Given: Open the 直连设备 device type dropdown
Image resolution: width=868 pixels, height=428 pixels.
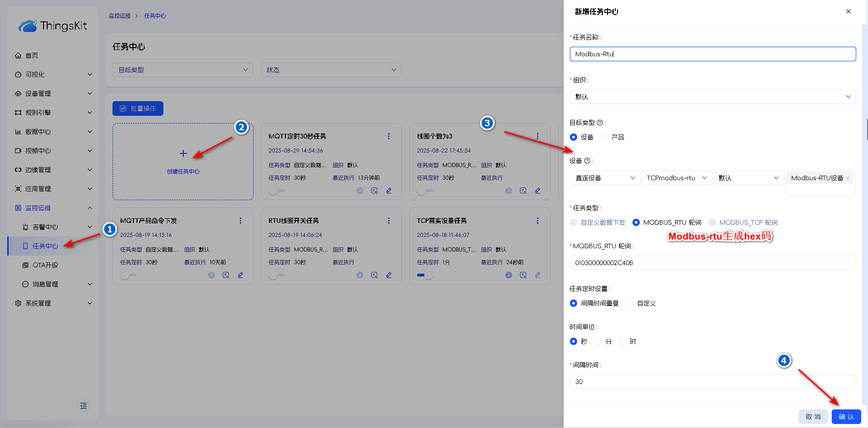Looking at the screenshot, I should (x=605, y=178).
